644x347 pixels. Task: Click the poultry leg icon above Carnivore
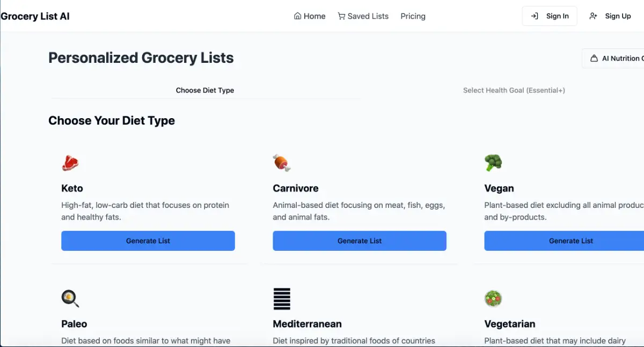(281, 163)
